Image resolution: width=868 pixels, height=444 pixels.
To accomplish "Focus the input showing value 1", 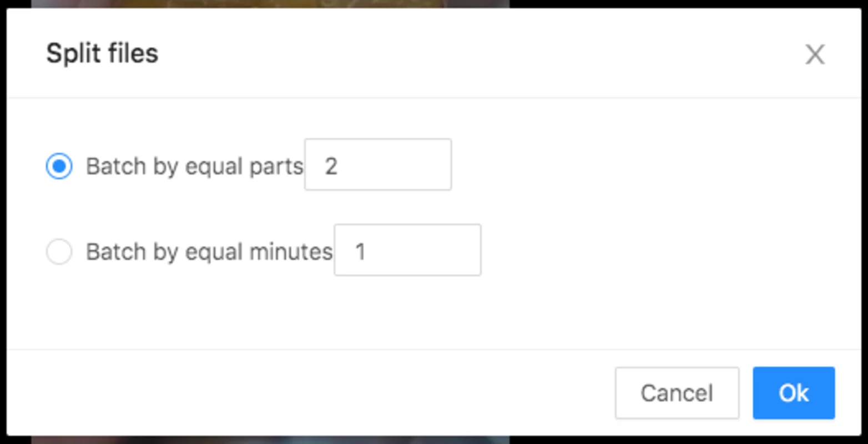I will point(407,250).
